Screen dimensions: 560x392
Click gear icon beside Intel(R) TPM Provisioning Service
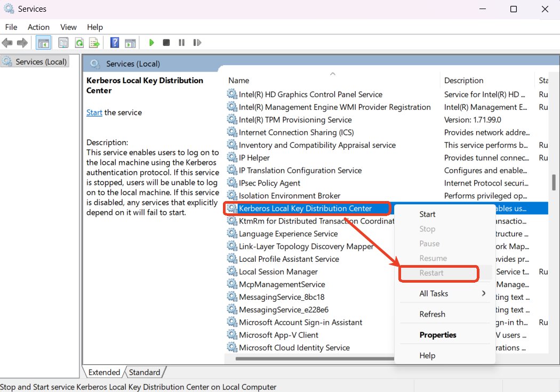(x=232, y=119)
